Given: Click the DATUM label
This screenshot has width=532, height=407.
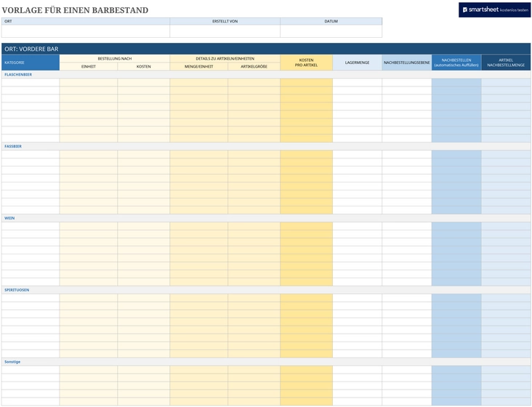Looking at the screenshot, I should [331, 21].
